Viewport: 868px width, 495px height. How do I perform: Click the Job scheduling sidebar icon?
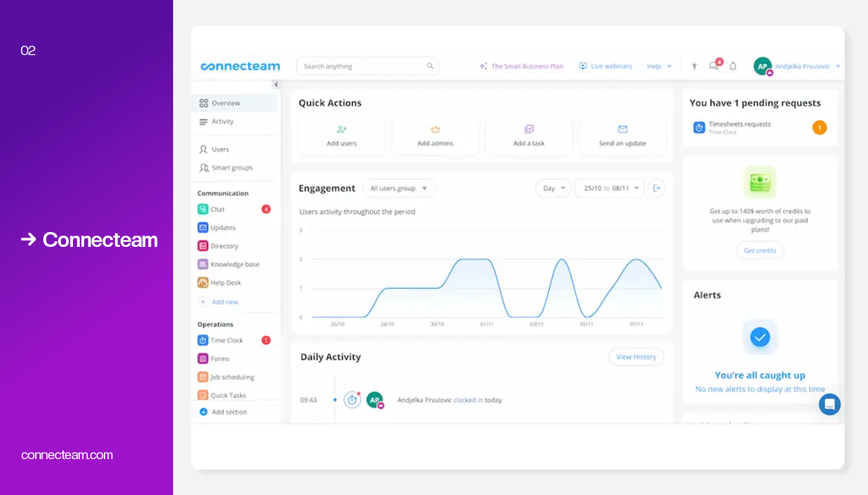203,377
